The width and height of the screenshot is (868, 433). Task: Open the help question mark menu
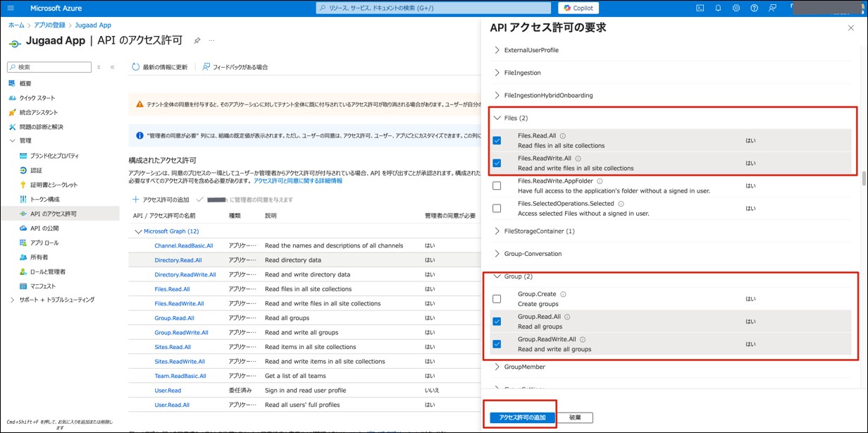pyautogui.click(x=755, y=8)
